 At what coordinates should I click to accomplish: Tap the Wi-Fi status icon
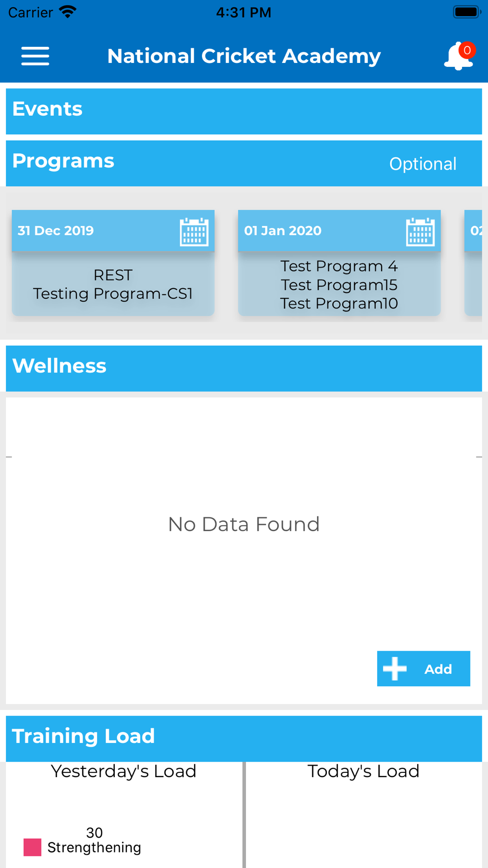coord(67,12)
